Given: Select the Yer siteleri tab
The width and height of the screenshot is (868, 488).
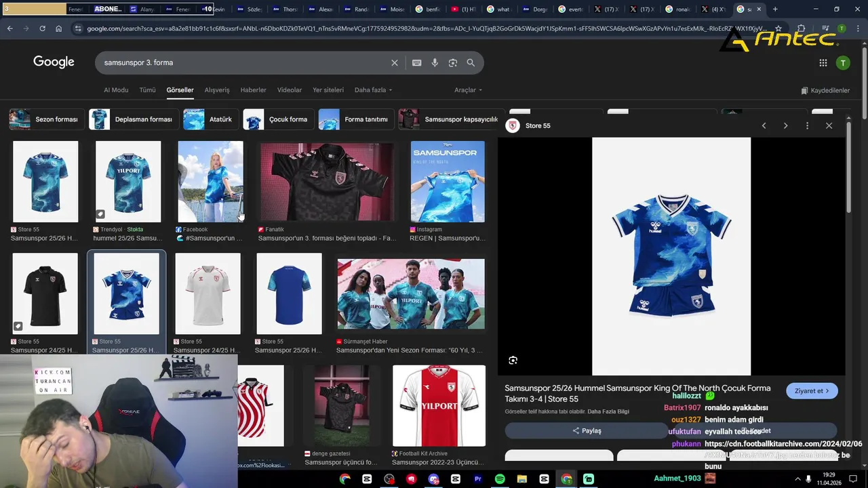Looking at the screenshot, I should pos(328,90).
